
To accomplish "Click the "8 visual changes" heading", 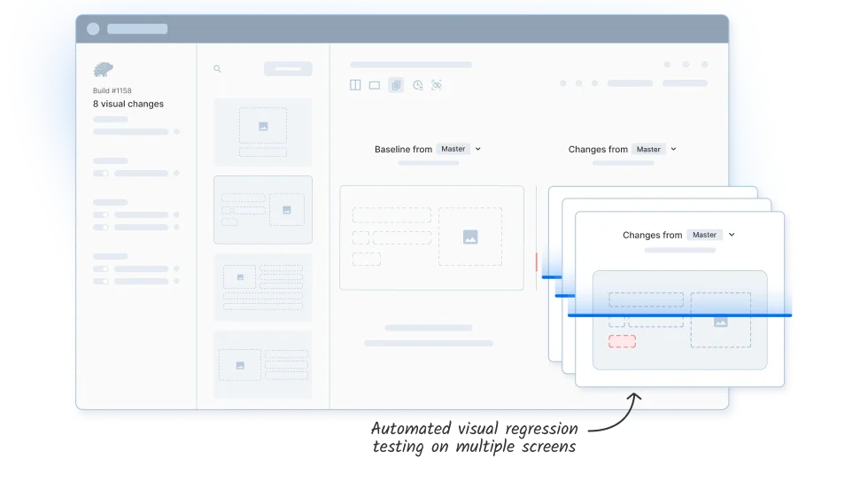I will click(128, 104).
